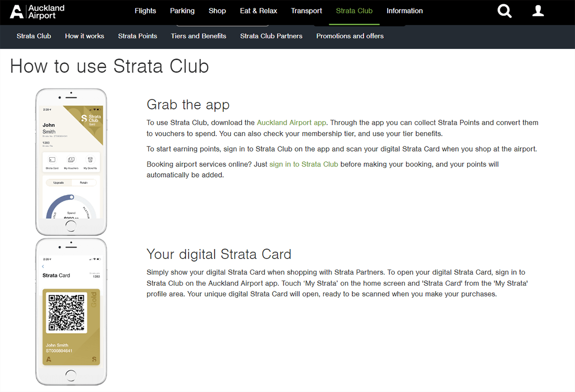Open the search magnifier icon
Image resolution: width=575 pixels, height=392 pixels.
point(505,11)
